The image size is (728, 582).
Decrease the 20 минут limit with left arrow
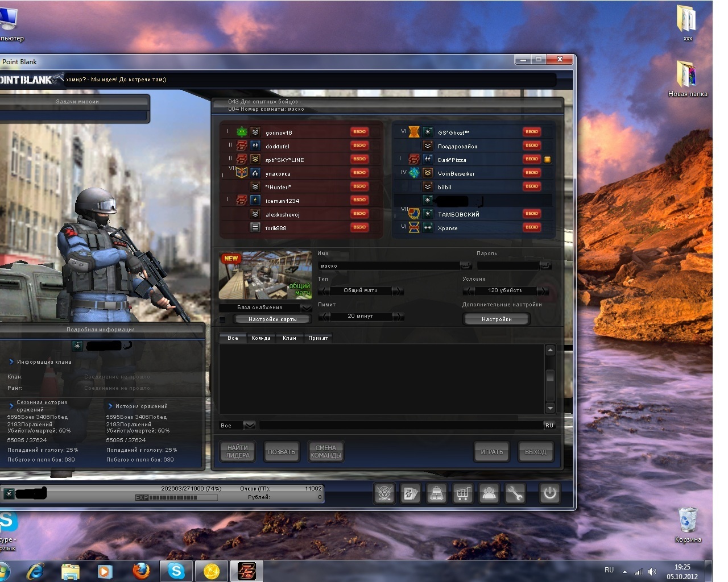[324, 316]
